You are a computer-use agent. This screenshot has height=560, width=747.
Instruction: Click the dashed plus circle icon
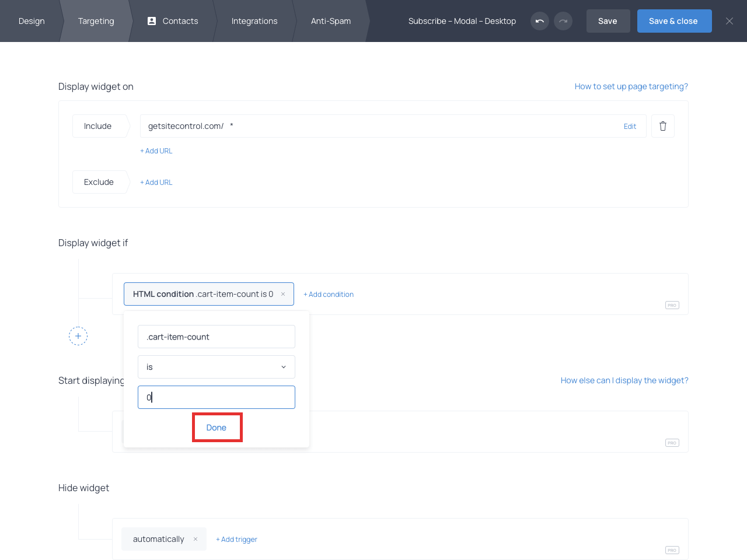click(78, 336)
